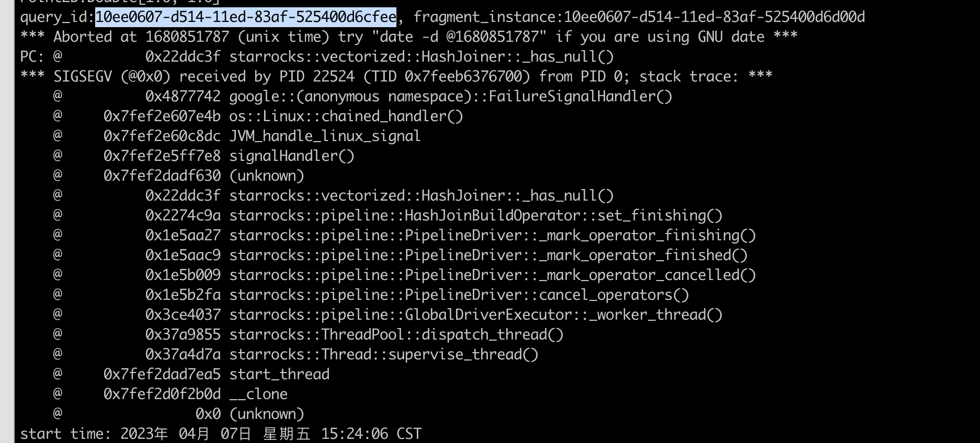The image size is (980, 443).
Task: Click the HashJoinBuildOperator::set_finishing() frame
Action: pos(476,216)
